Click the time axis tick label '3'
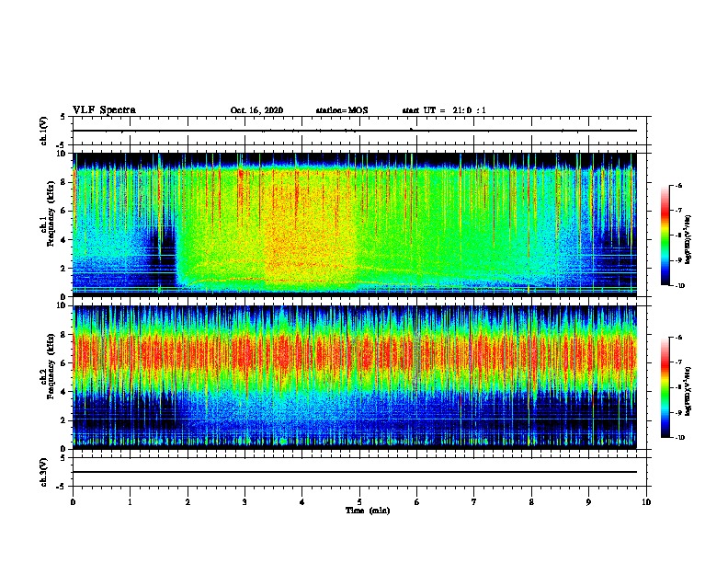728x563 pixels. click(245, 502)
